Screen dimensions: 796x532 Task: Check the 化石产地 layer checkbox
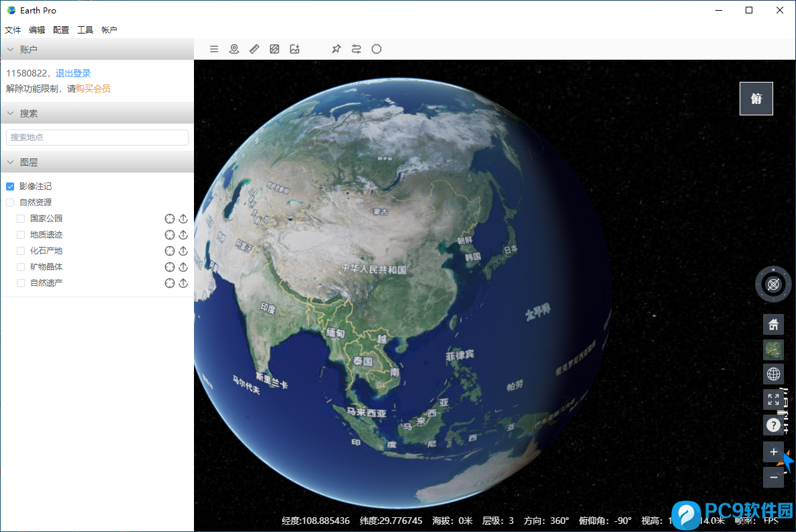(21, 251)
